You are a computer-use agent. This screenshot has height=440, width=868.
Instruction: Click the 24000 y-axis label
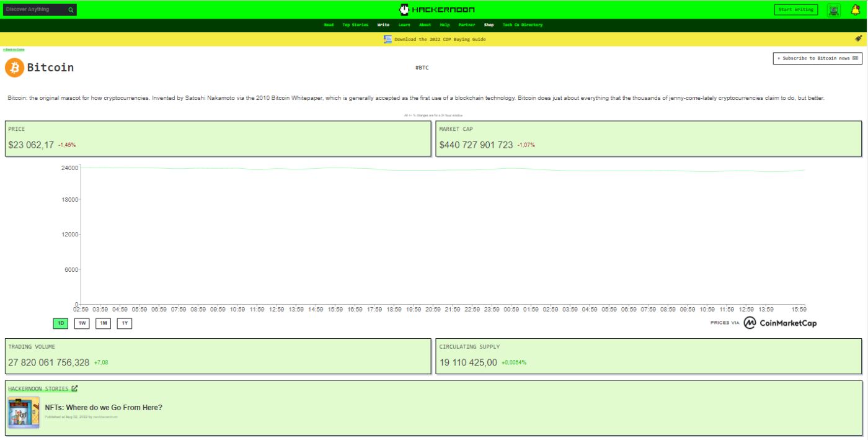[x=69, y=168]
